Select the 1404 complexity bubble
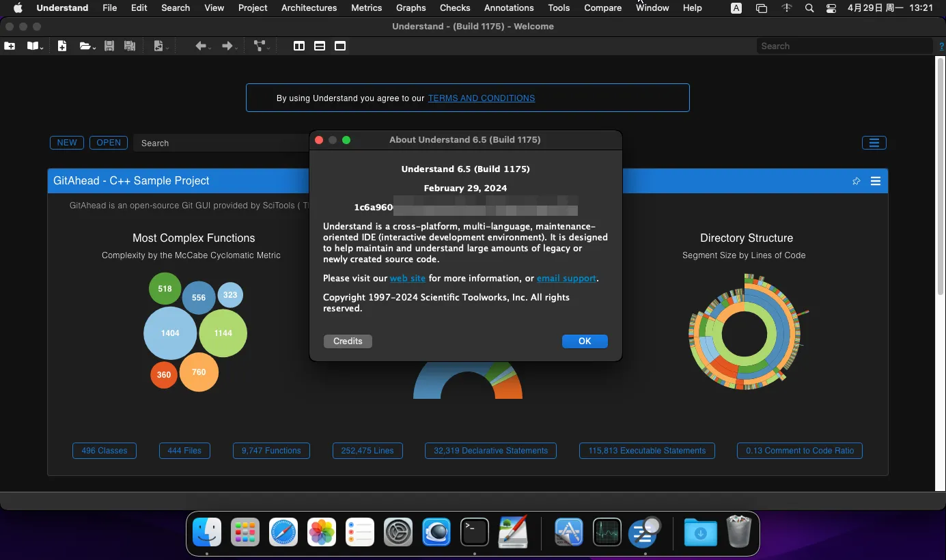 coord(170,333)
